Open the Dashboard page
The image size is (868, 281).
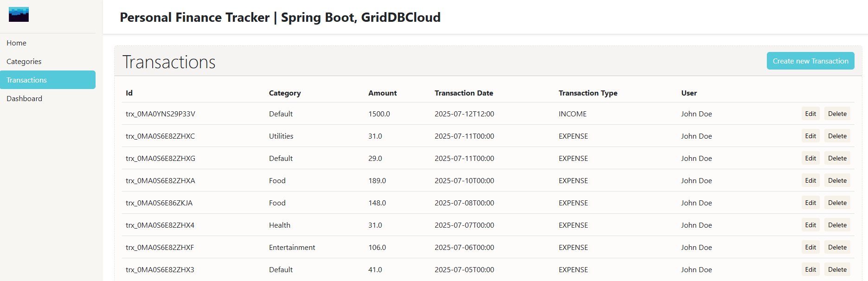25,98
